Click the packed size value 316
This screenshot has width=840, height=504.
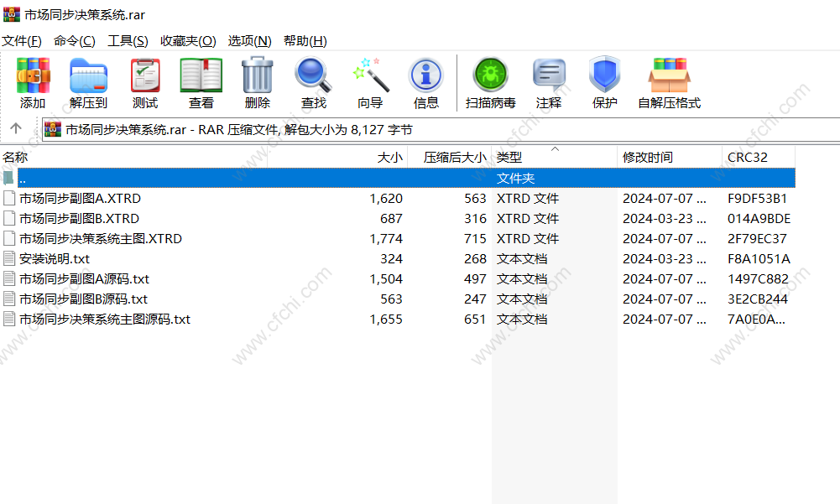pos(475,219)
